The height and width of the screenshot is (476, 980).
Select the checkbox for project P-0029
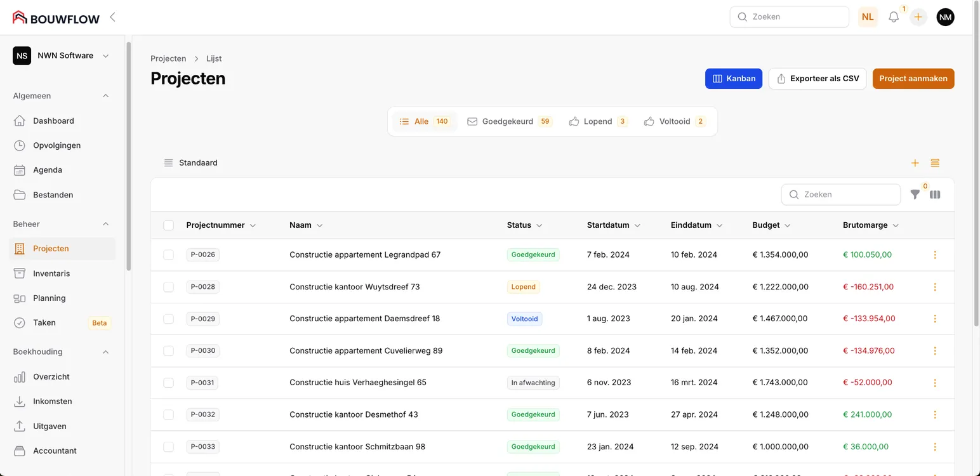pos(168,319)
